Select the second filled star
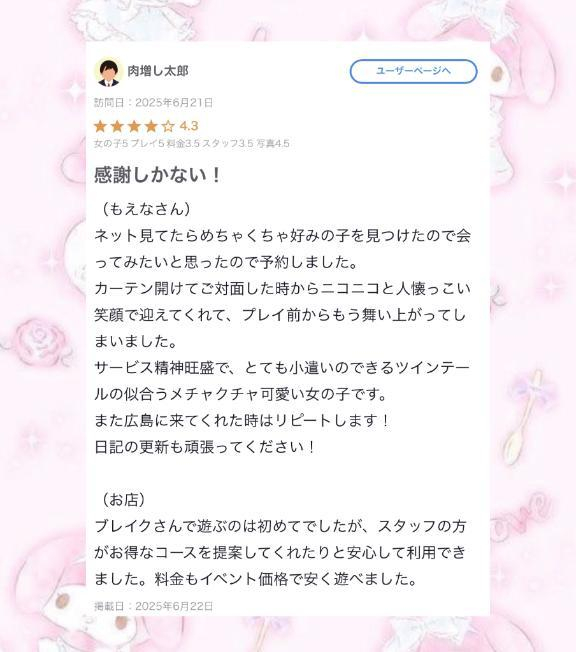This screenshot has height=652, width=576. [x=117, y=126]
